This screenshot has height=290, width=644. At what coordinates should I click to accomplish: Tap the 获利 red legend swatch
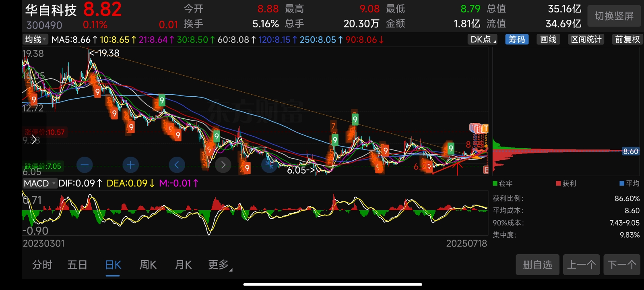pos(558,183)
